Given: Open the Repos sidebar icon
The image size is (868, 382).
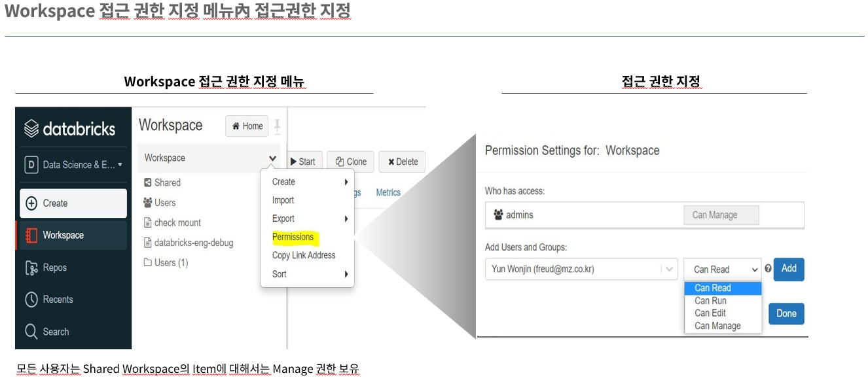Looking at the screenshot, I should pyautogui.click(x=31, y=268).
